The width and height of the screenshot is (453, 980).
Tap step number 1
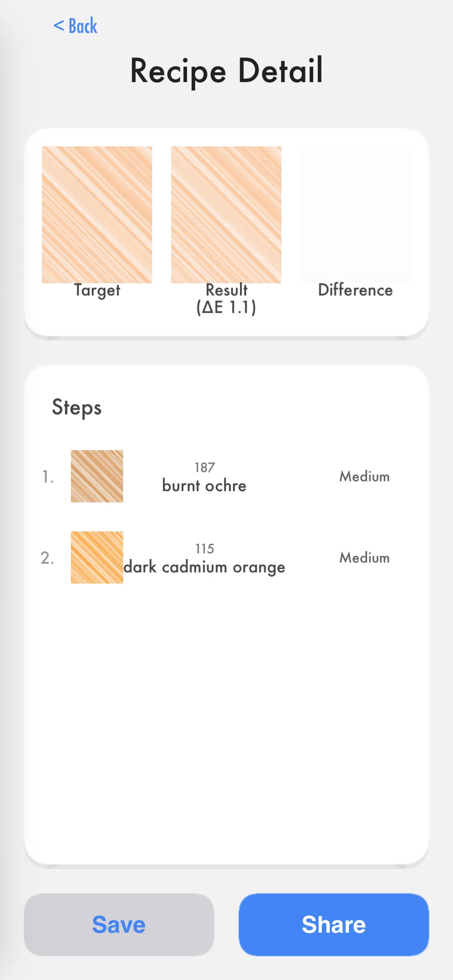point(47,477)
